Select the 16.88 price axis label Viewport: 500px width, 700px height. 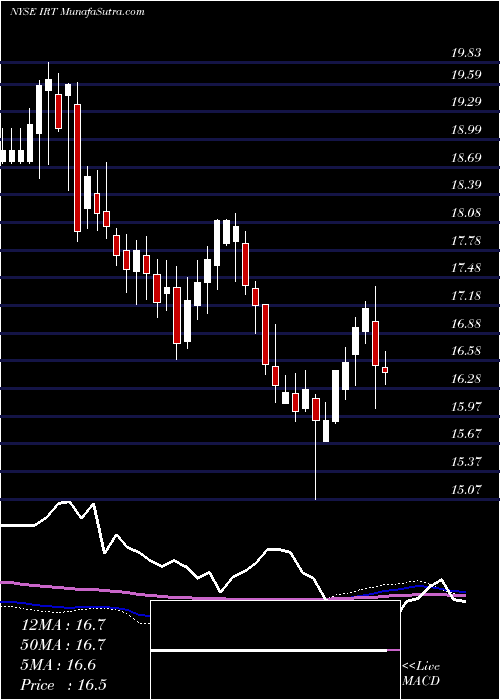466,324
